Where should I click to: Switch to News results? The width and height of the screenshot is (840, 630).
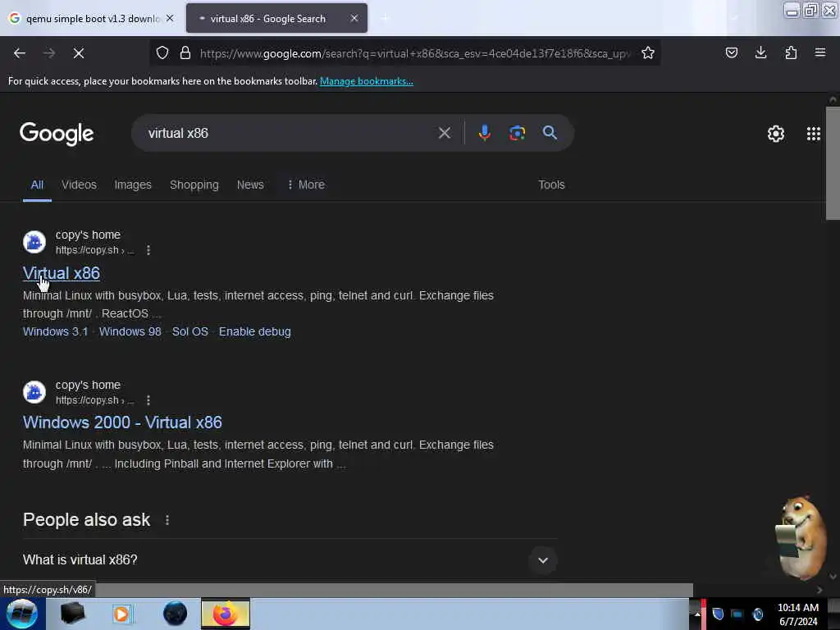[x=250, y=185]
